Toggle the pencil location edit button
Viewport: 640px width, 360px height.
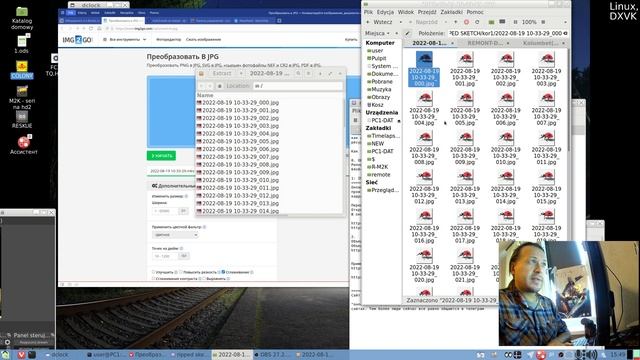click(407, 33)
